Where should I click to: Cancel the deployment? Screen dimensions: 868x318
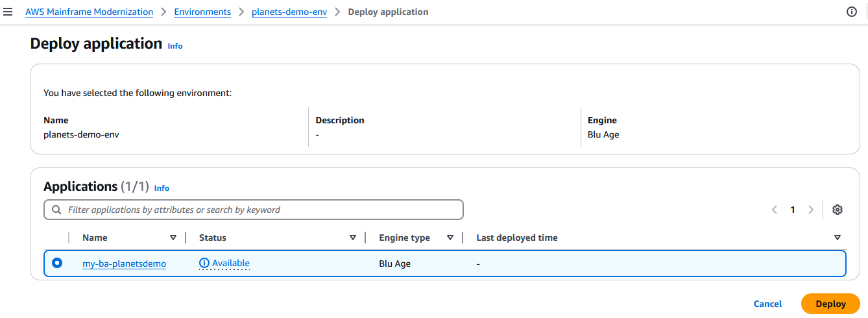coord(767,304)
